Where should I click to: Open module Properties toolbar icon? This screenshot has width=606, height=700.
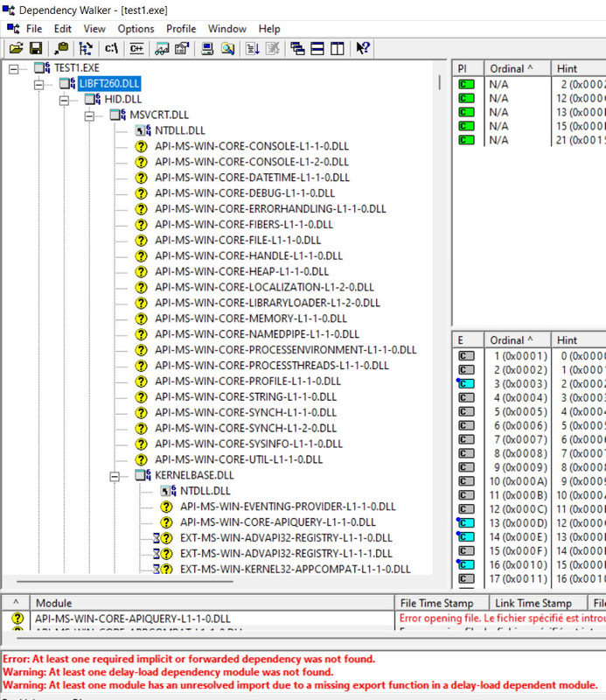[182, 48]
